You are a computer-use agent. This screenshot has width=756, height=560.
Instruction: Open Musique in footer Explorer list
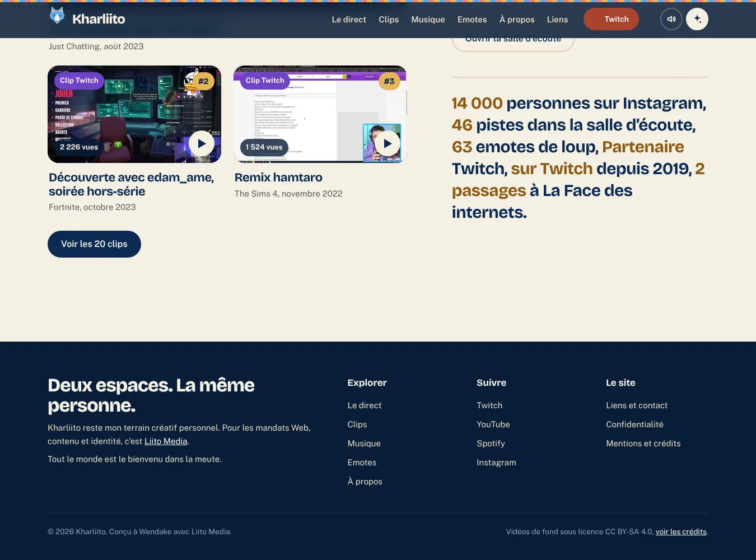(x=364, y=444)
